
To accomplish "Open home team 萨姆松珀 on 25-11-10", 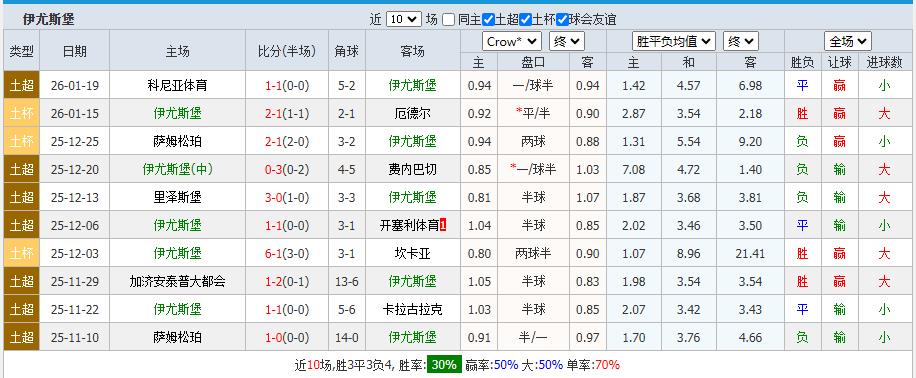I will tap(178, 338).
